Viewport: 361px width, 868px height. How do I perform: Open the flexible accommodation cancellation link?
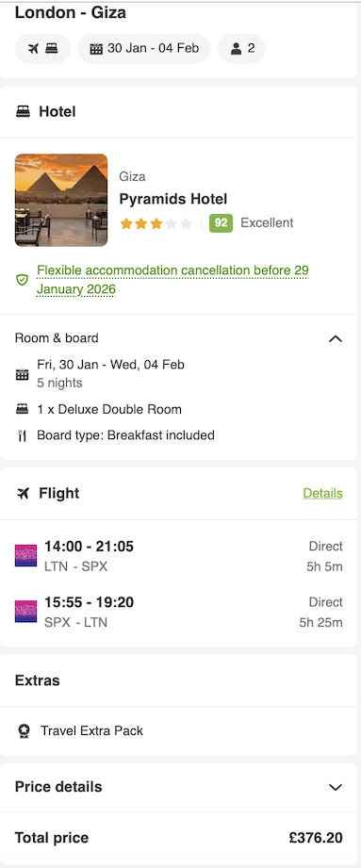172,280
